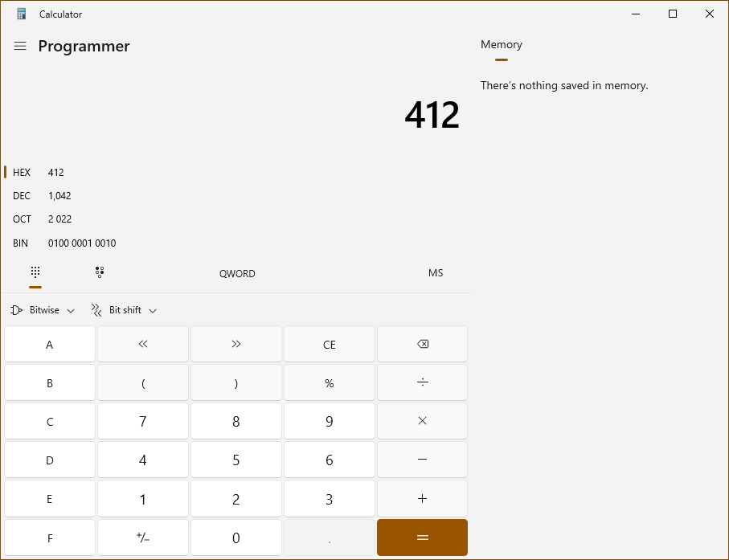Click the number 0 key
The height and width of the screenshot is (560, 729).
coord(236,538)
